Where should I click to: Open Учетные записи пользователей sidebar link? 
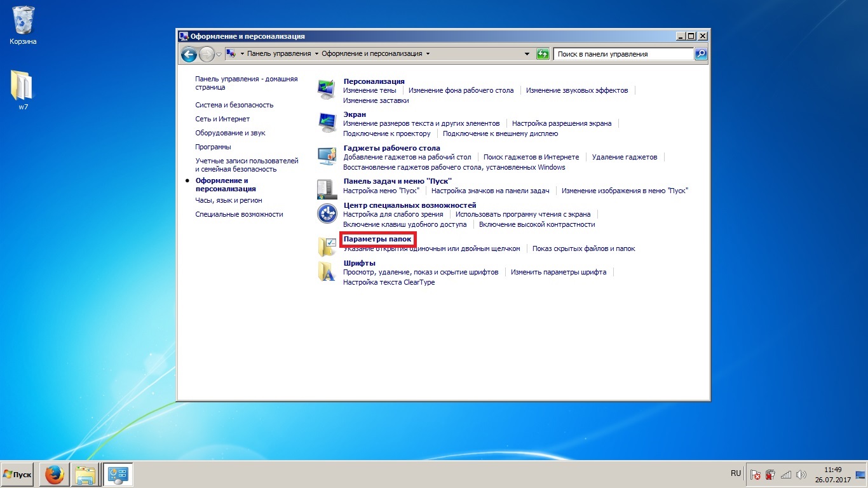coord(247,165)
